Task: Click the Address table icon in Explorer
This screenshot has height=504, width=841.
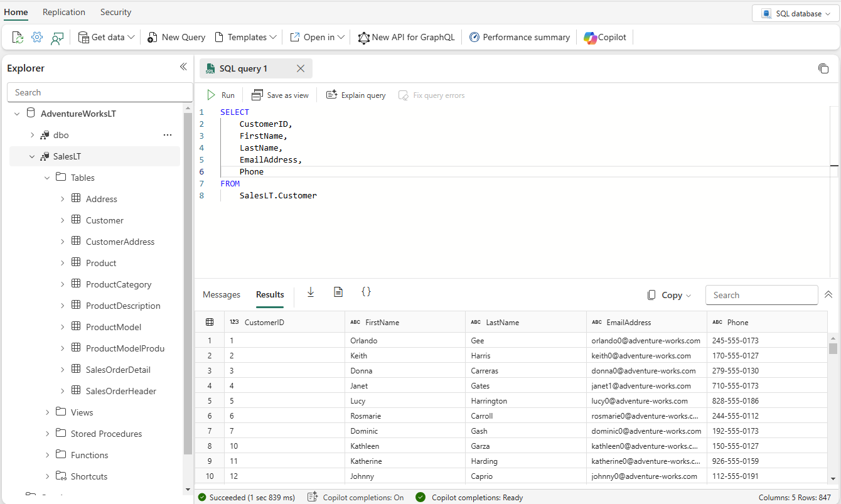Action: [76, 199]
